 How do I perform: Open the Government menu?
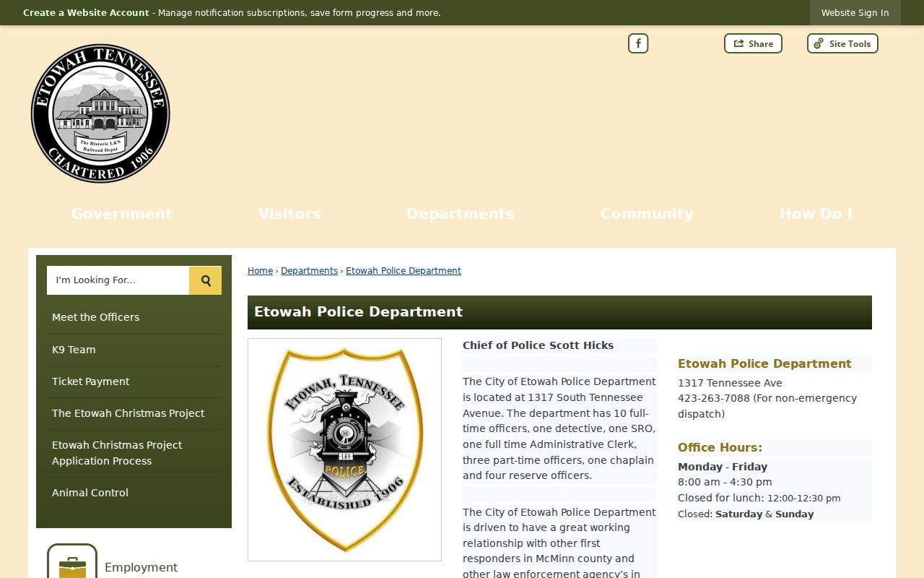coord(121,214)
